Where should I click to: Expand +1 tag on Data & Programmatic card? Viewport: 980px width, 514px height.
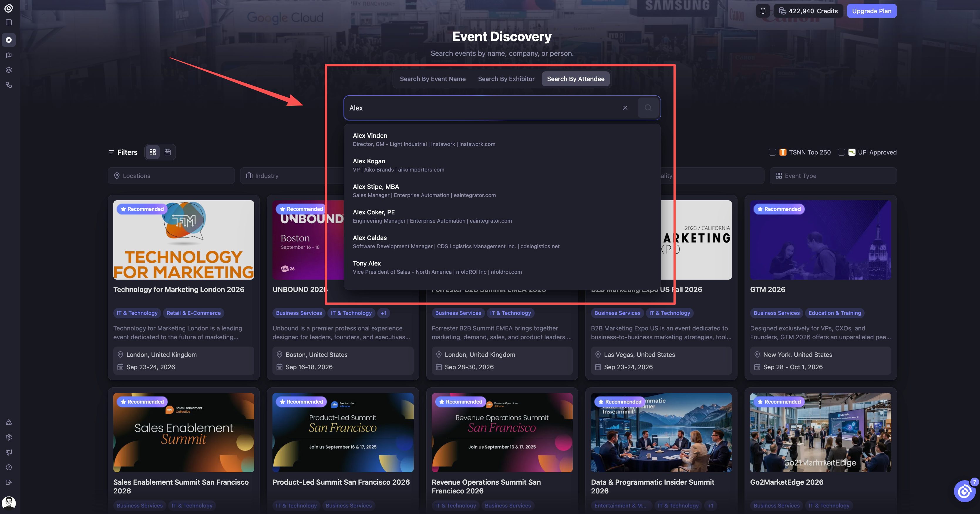click(x=710, y=506)
